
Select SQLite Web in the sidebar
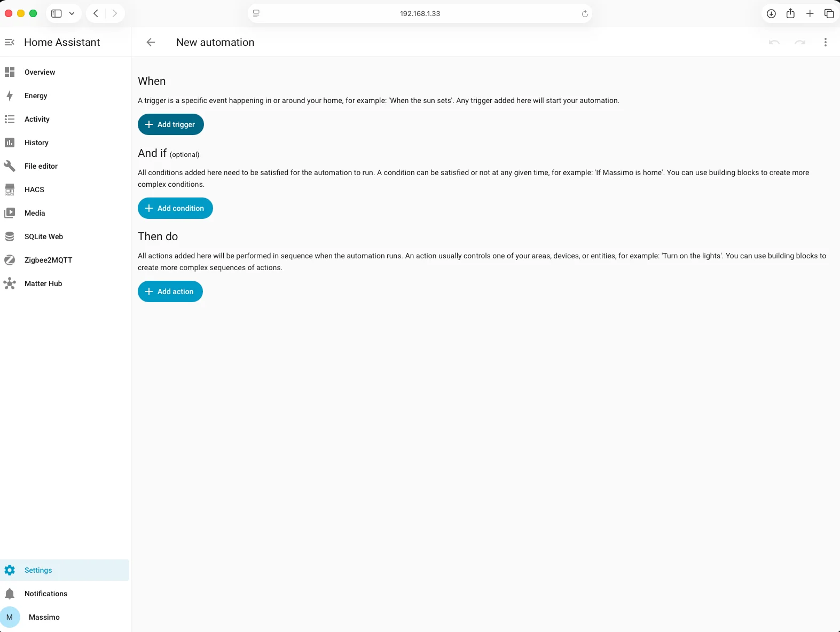[65, 236]
